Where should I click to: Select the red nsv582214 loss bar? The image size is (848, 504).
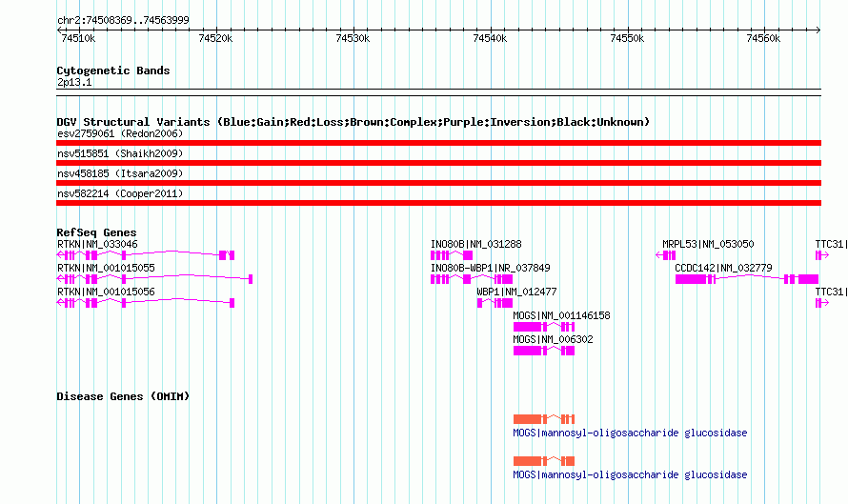[x=438, y=203]
